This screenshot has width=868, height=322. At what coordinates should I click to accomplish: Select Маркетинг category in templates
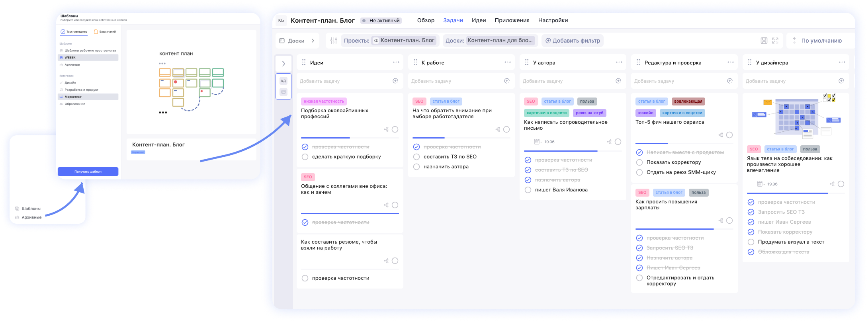88,97
